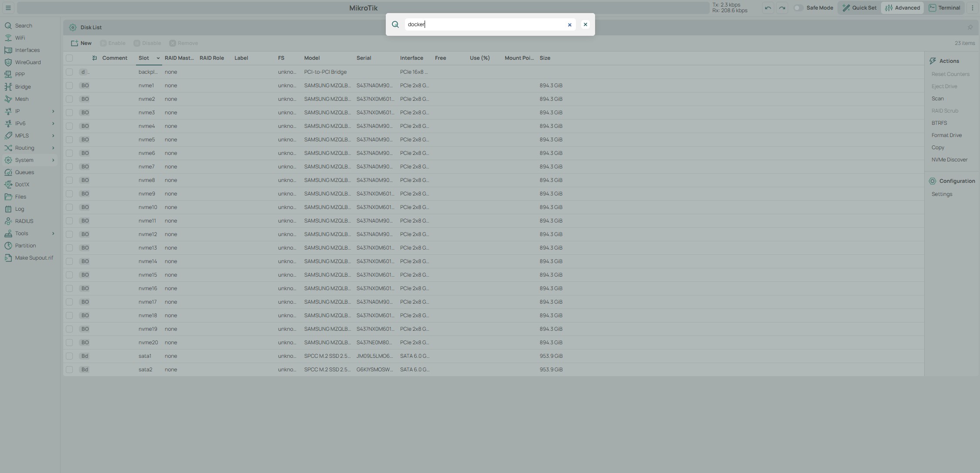Open the Bridge sidebar icon

click(x=8, y=87)
